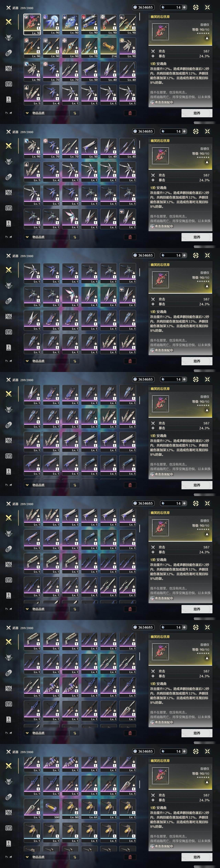Toggle lock icon in top screenshot weapon detail
This screenshot has width=220, height=868.
[x=207, y=38]
